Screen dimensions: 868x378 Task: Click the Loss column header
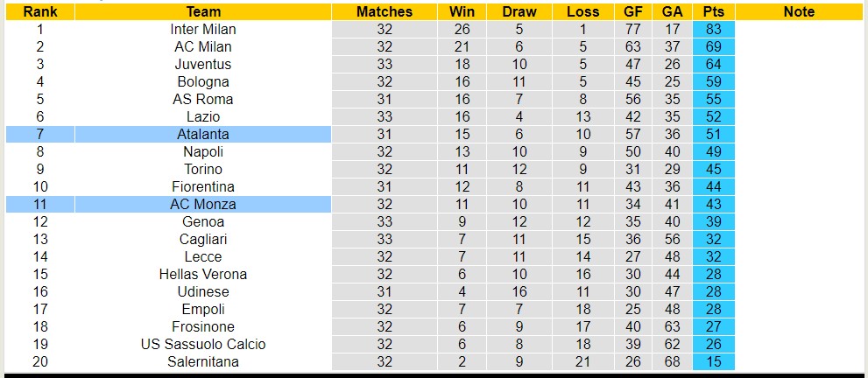click(x=582, y=12)
